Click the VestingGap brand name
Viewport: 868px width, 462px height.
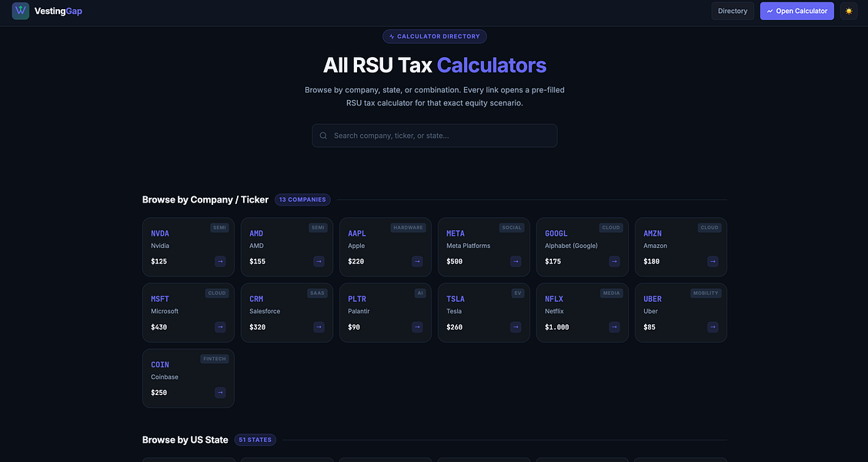(x=58, y=11)
